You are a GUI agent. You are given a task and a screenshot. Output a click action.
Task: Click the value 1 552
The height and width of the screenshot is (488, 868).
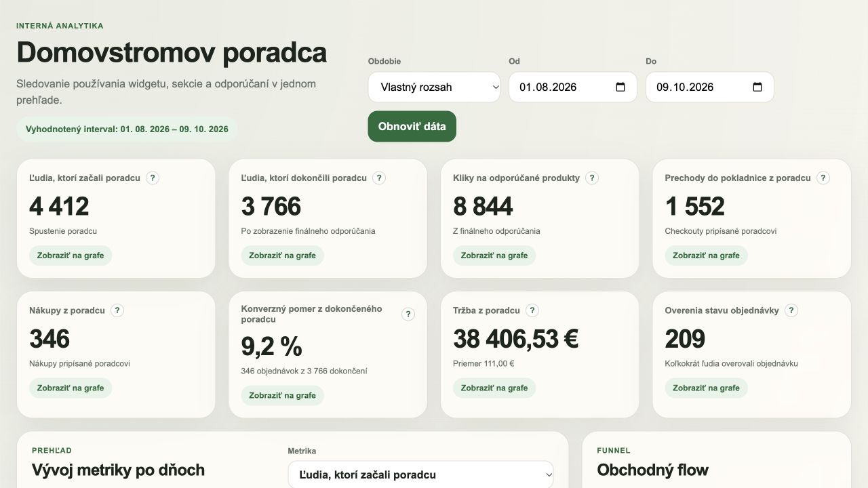pyautogui.click(x=695, y=206)
